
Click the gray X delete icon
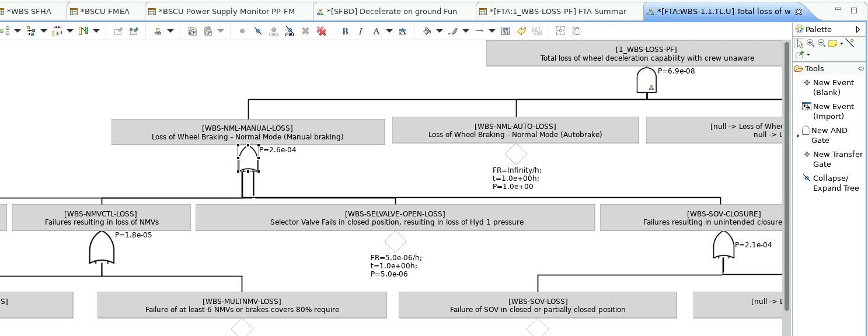(x=305, y=31)
